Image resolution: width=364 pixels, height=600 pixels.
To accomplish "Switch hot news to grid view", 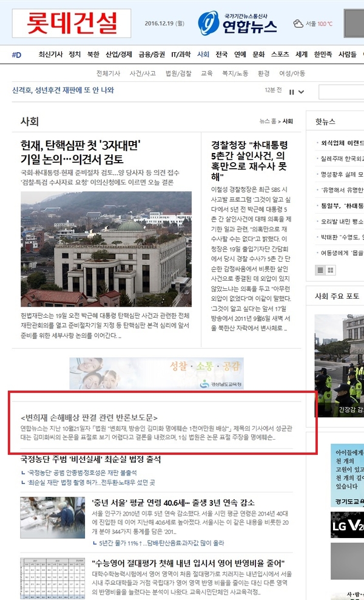I will (331, 270).
